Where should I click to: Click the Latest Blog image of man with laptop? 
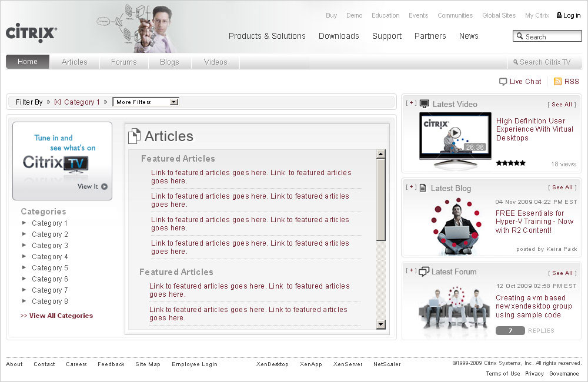(456, 226)
